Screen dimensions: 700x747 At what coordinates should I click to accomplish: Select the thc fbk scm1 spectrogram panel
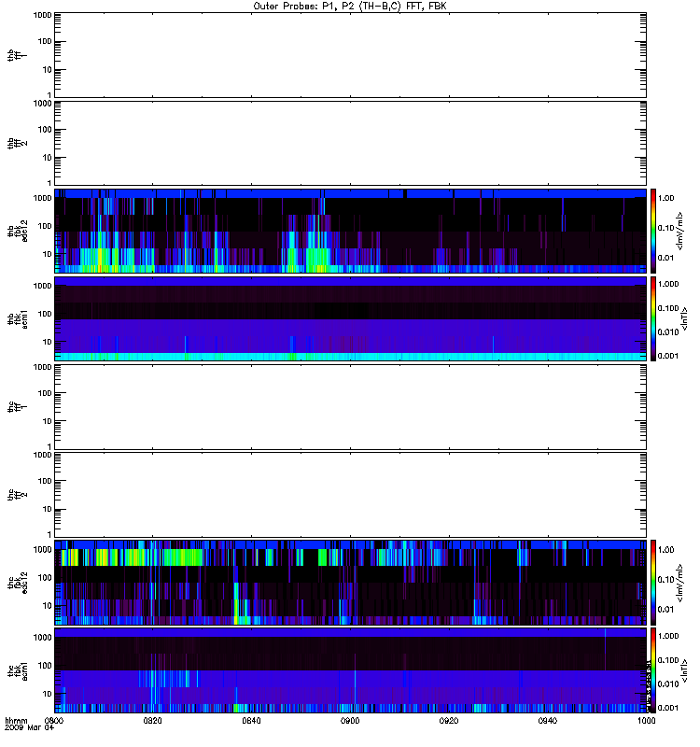(351, 670)
